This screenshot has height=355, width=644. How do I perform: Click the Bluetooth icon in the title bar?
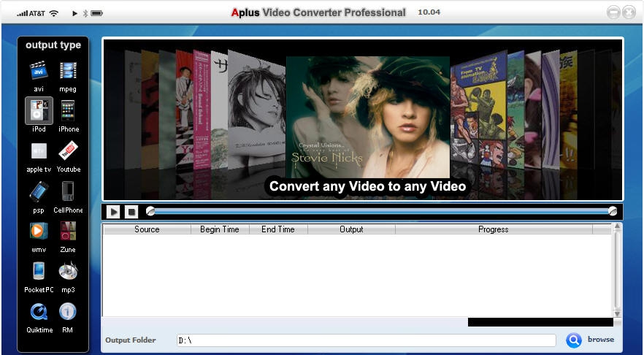pos(85,13)
